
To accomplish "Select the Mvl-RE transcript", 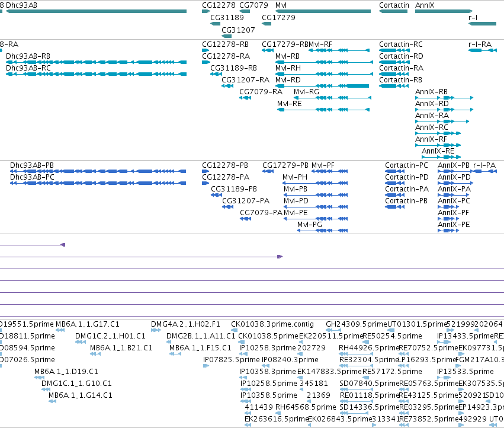I will pos(324,110).
